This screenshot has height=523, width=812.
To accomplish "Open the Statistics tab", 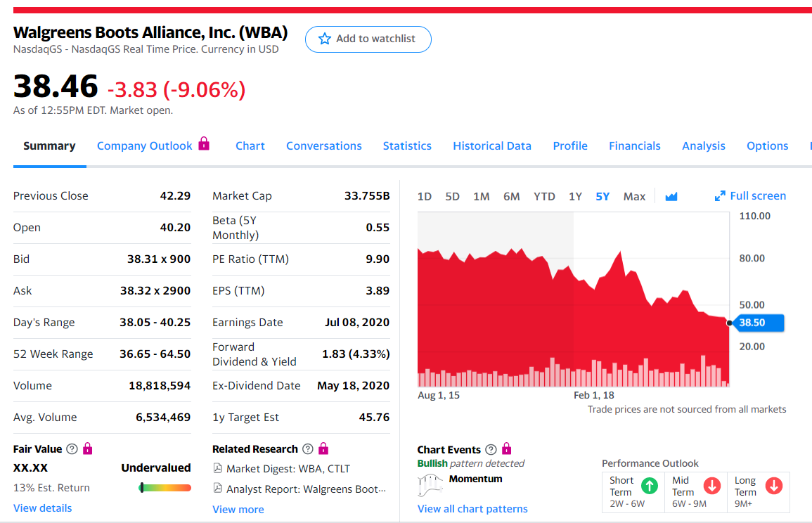I will (407, 146).
